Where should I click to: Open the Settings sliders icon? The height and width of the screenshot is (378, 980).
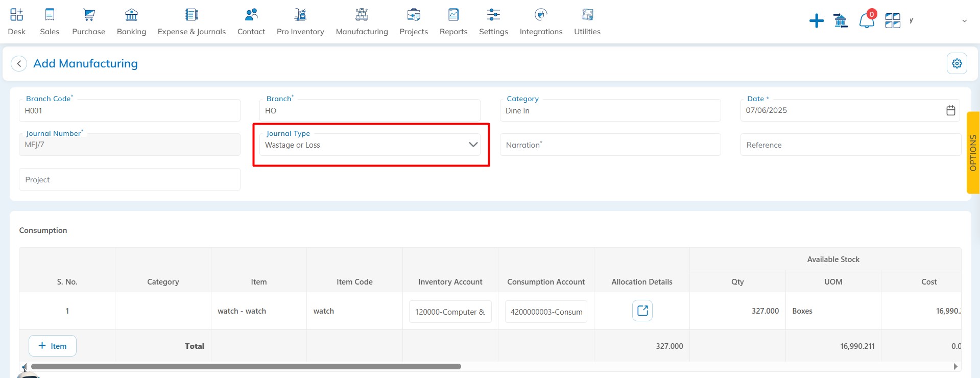click(x=493, y=14)
